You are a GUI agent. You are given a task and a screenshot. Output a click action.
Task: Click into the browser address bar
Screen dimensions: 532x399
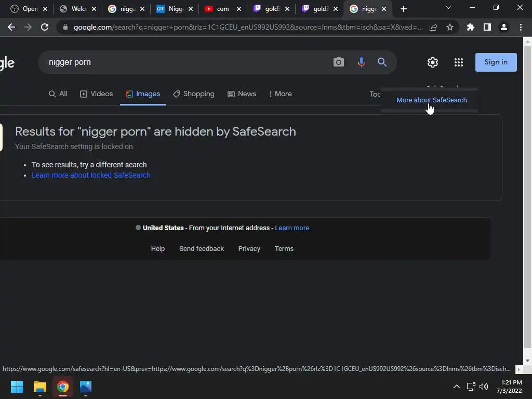pyautogui.click(x=248, y=27)
